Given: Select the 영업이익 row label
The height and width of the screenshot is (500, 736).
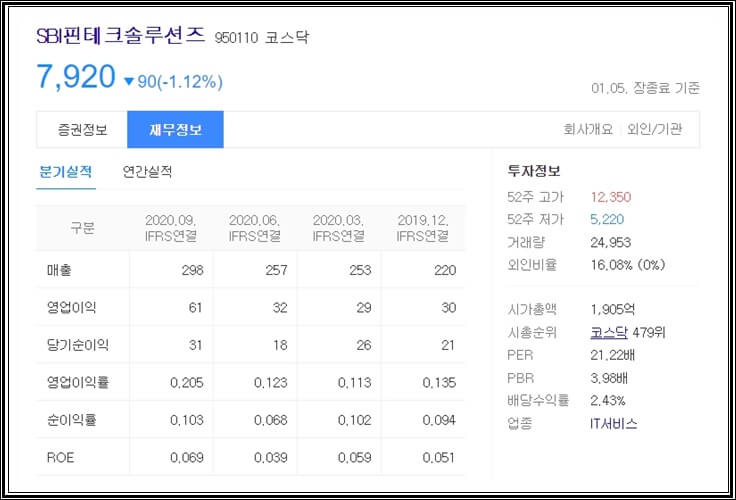Looking at the screenshot, I should click(x=71, y=308).
